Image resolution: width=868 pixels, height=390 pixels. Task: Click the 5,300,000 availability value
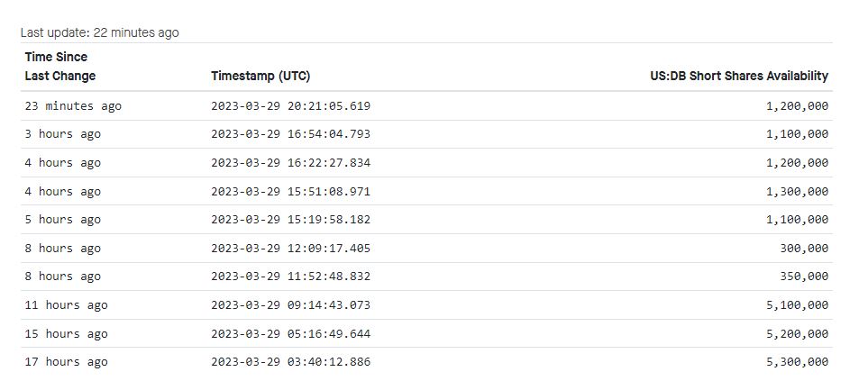click(x=797, y=362)
